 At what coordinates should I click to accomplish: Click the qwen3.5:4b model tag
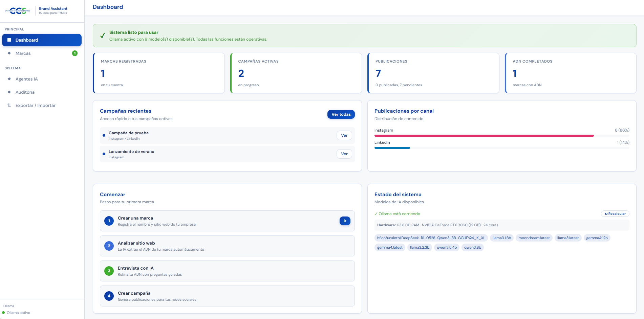(x=447, y=247)
